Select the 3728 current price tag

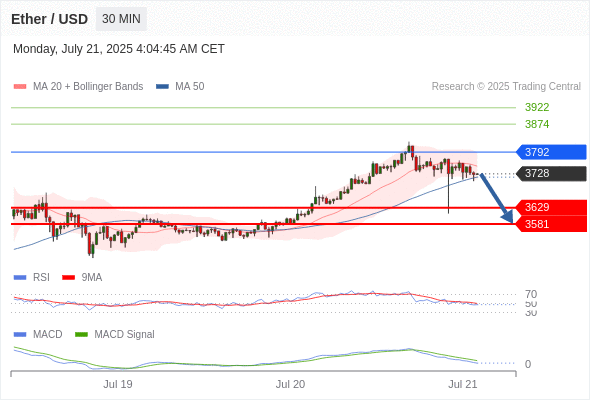551,173
